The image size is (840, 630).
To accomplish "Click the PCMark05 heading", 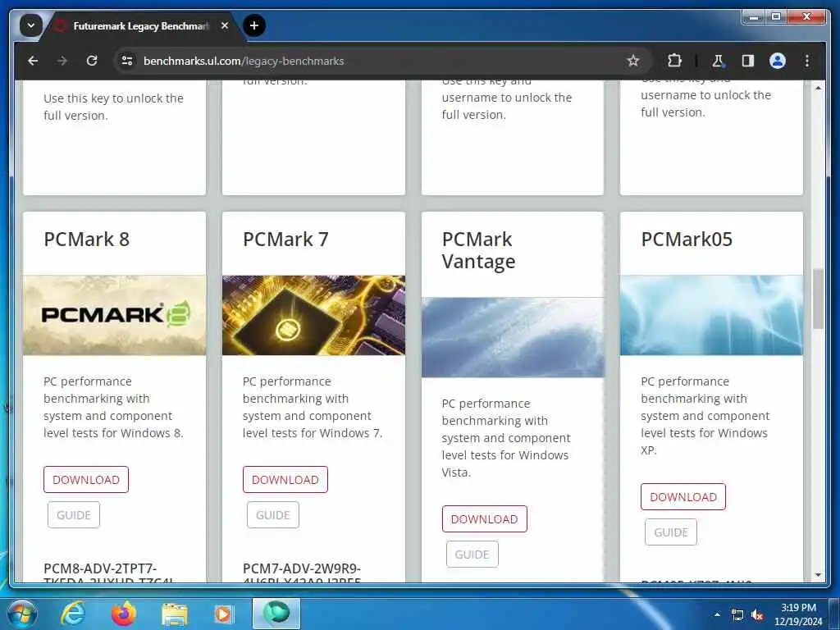I will pyautogui.click(x=687, y=239).
